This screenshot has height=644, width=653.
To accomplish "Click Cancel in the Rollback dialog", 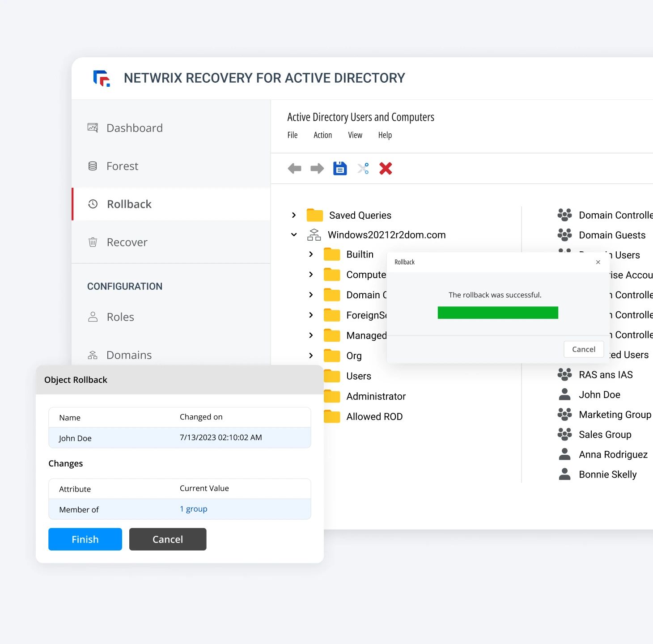I will [584, 349].
